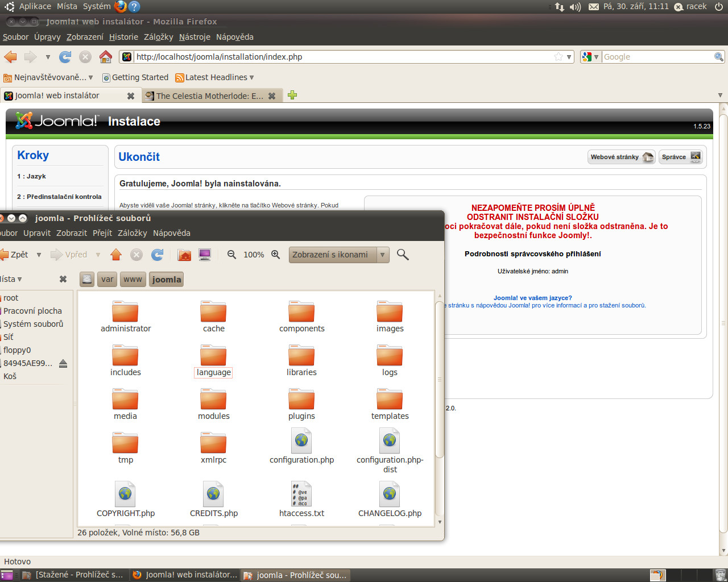Click volume speaker icon in top panel
This screenshot has width=728, height=582.
575,7
